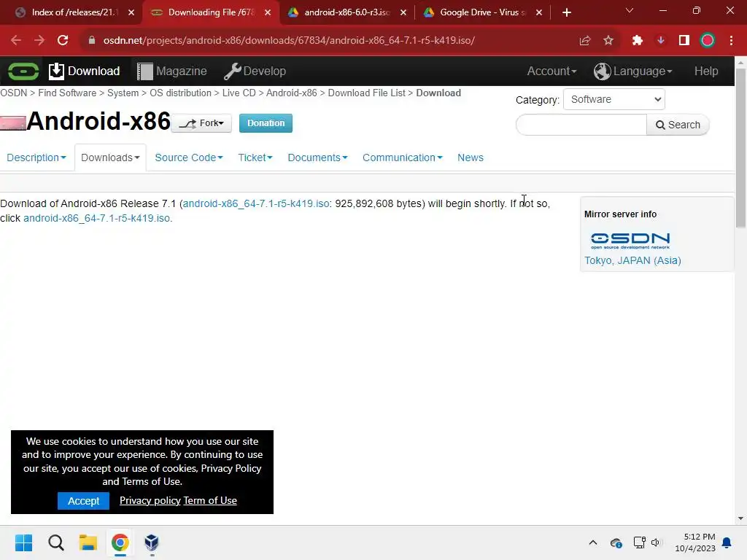
Task: Show hidden system tray icons
Action: click(592, 542)
